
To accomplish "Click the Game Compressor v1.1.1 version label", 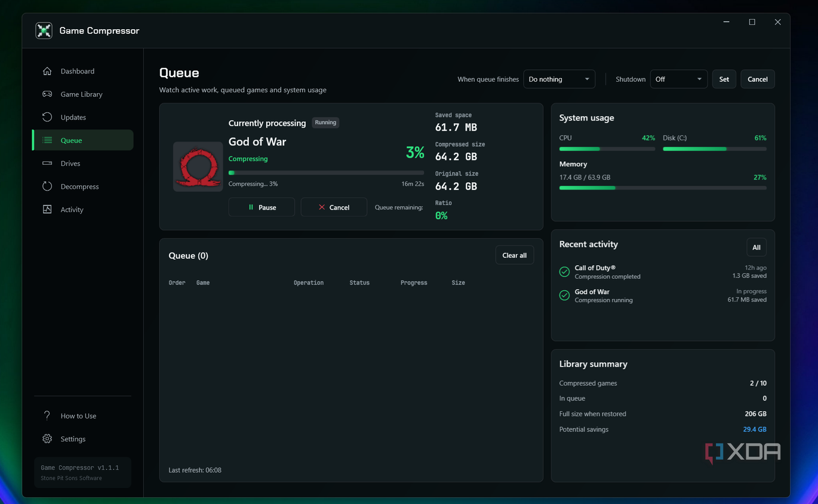I will click(x=79, y=468).
